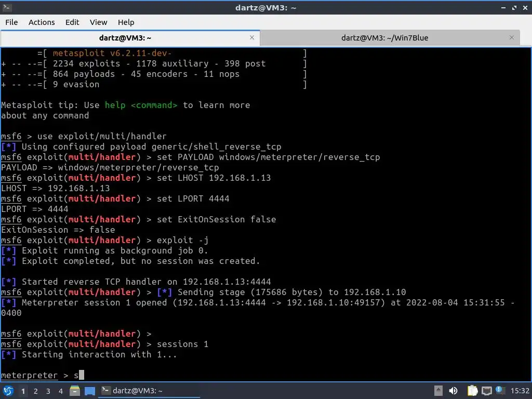The image size is (532, 399).
Task: Click 'exploit -j' command text
Action: (182, 240)
